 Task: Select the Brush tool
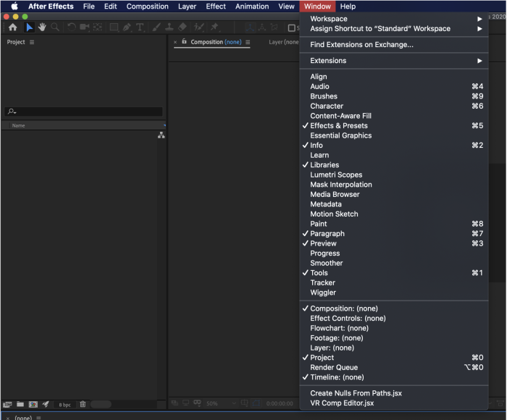click(x=156, y=28)
